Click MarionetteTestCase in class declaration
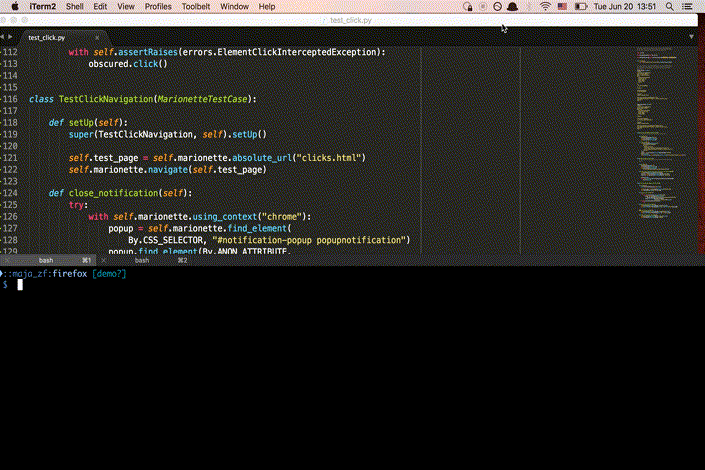Viewport: 705px width, 470px height. [x=202, y=99]
